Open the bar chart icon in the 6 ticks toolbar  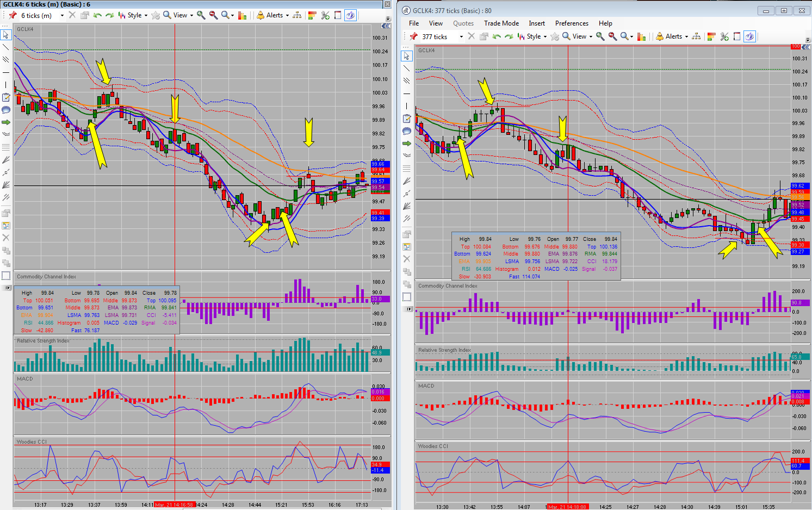[243, 15]
